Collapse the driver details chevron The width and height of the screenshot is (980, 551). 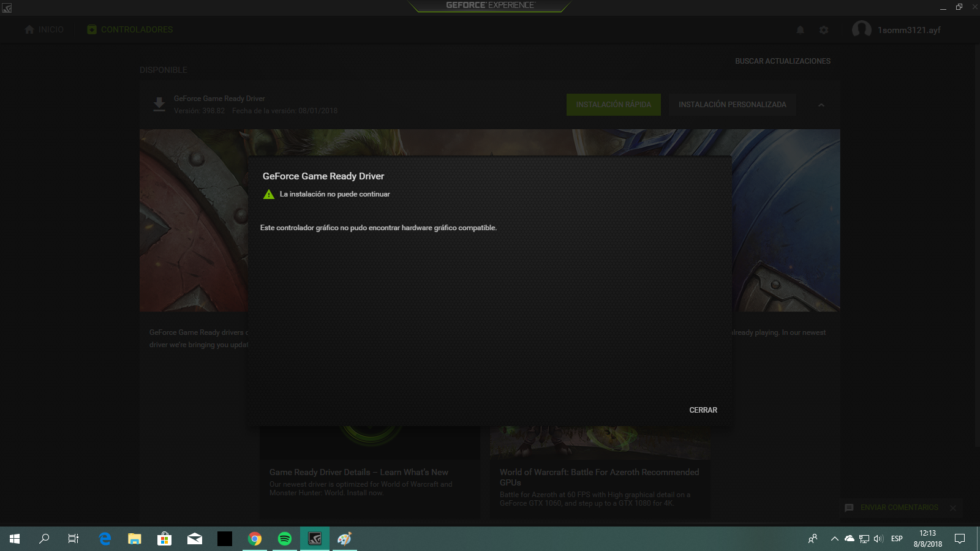[821, 105]
